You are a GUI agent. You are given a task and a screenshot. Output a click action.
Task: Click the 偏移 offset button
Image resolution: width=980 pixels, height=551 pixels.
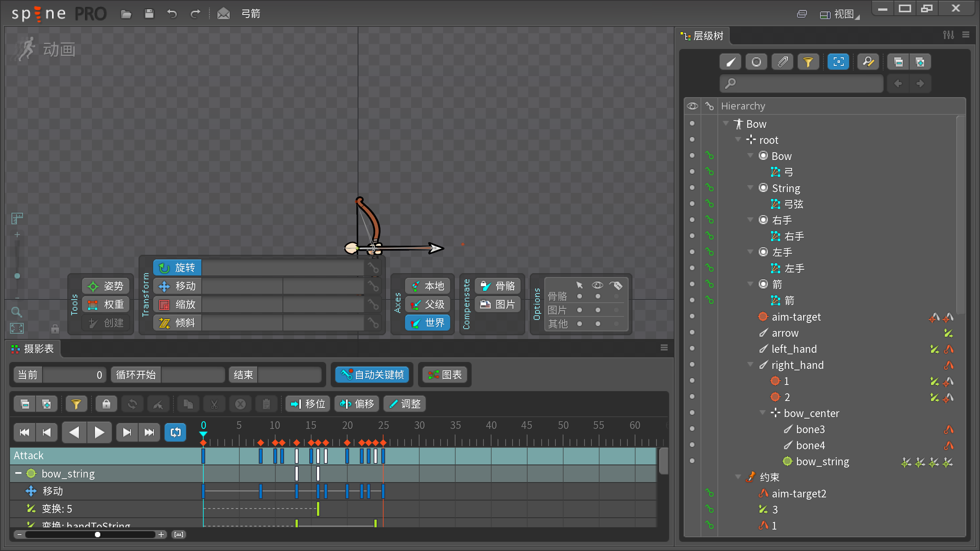pyautogui.click(x=357, y=404)
